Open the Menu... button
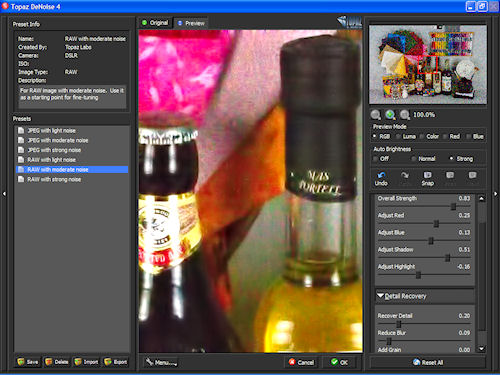This screenshot has width=500, height=375. point(161,362)
